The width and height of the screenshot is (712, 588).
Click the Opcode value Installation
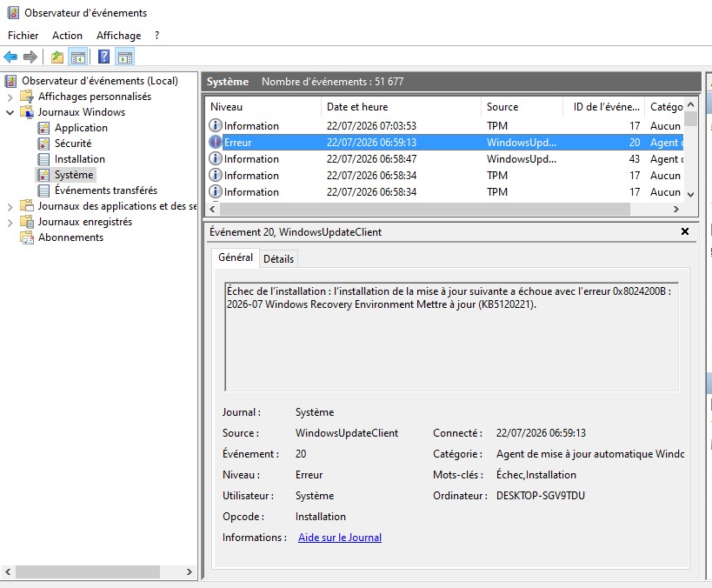click(x=320, y=517)
